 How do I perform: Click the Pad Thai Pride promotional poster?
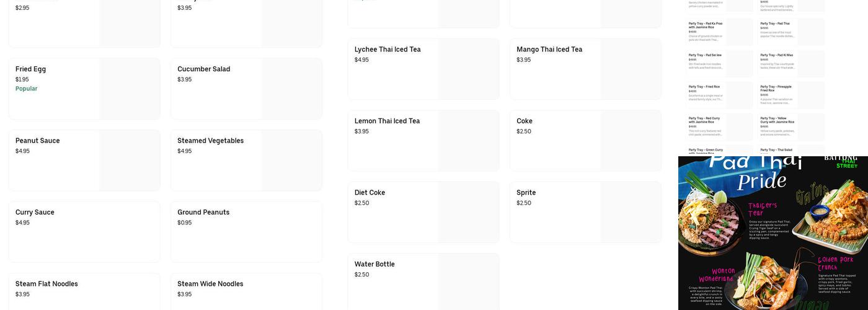773,233
